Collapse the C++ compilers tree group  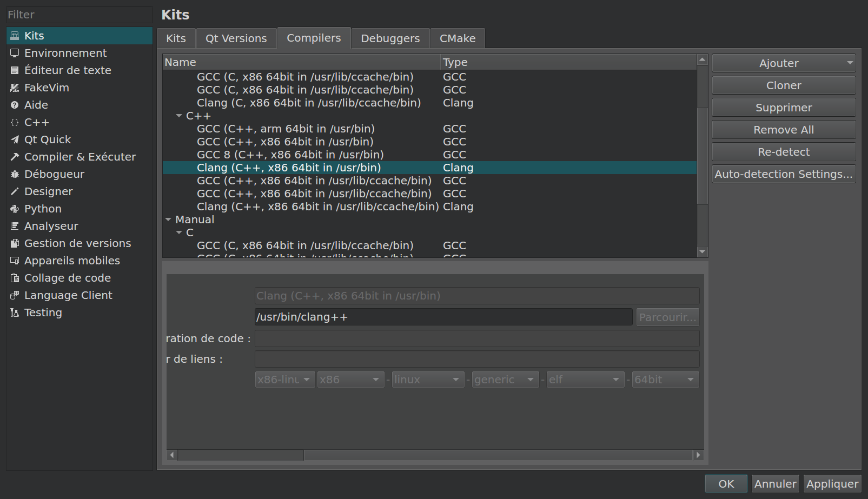[x=179, y=116]
